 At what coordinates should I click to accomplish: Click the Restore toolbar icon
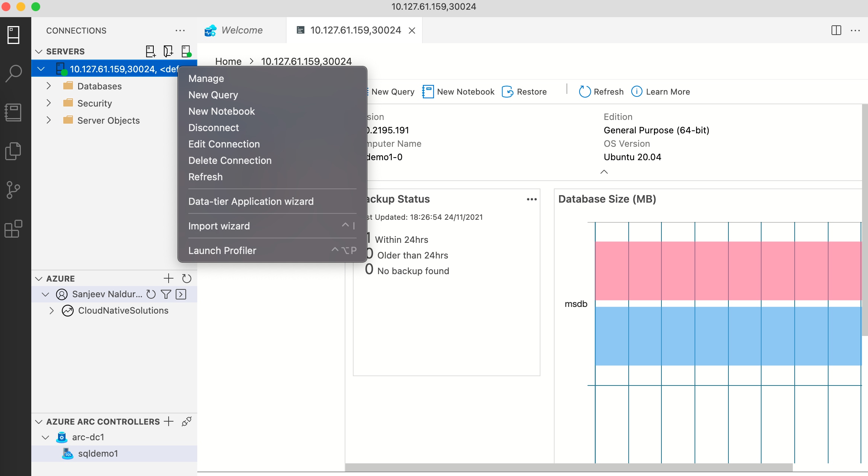pos(507,92)
